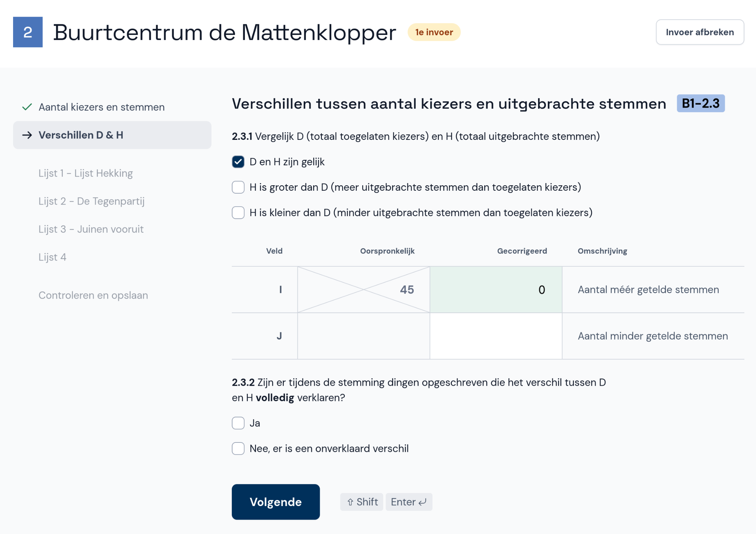Click the B1-2.3 reference badge
The height and width of the screenshot is (534, 756).
pos(700,104)
